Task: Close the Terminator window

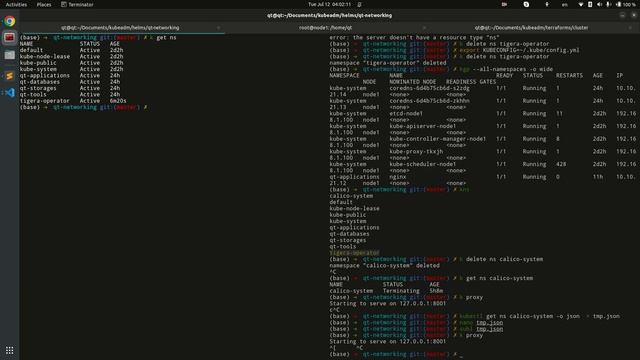Action: click(x=633, y=16)
